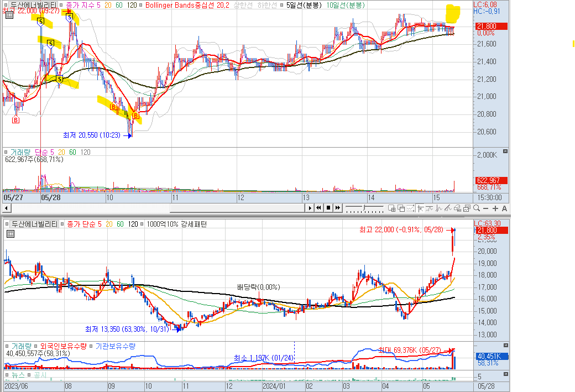This screenshot has width=575, height=392.
Task: Click the 두산에너빌리티 stock name in lower chart
Action: (x=34, y=224)
